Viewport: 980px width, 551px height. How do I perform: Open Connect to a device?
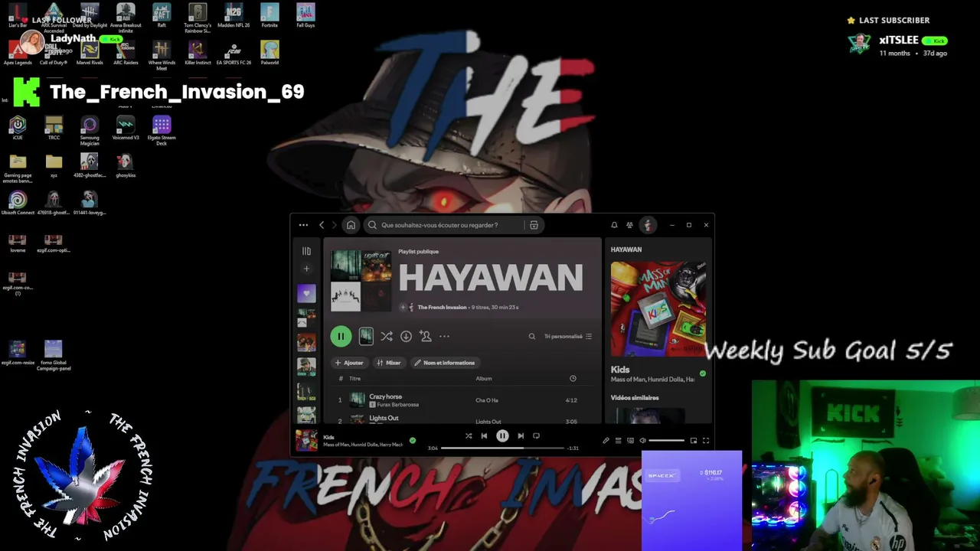630,440
